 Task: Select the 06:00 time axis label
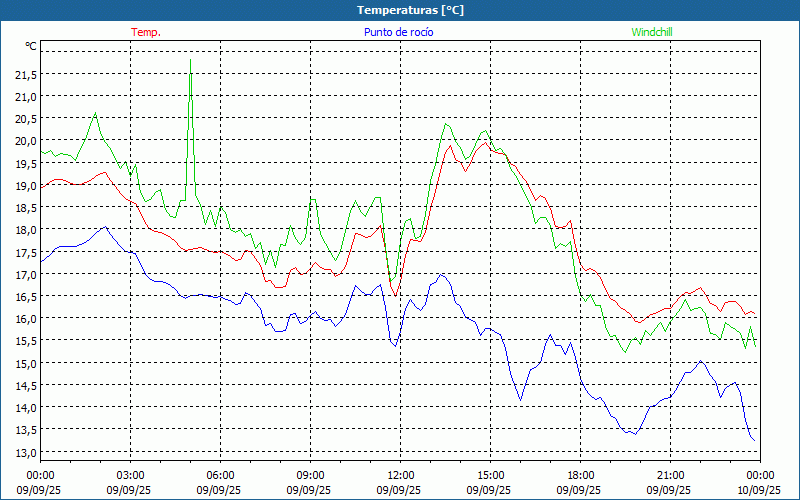coord(220,475)
